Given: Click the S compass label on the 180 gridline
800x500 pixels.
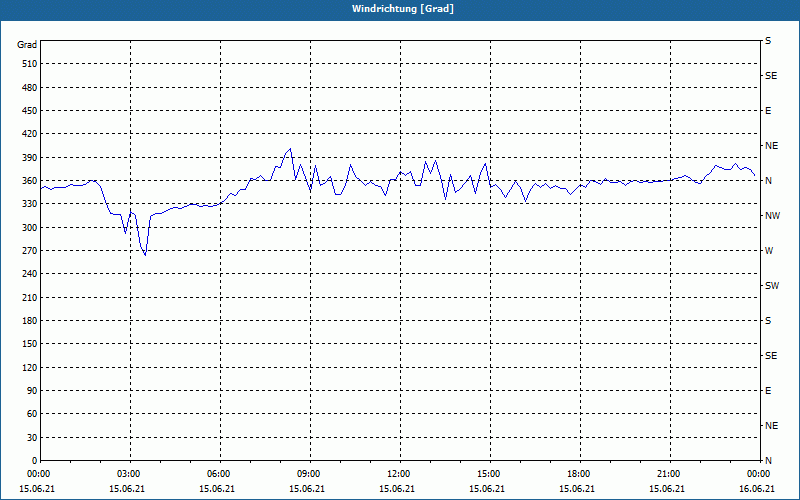Looking at the screenshot, I should [768, 321].
